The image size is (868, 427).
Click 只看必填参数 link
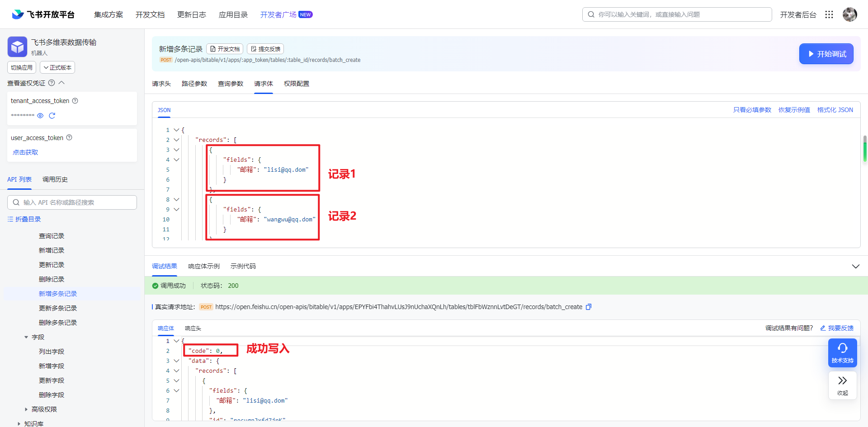752,110
